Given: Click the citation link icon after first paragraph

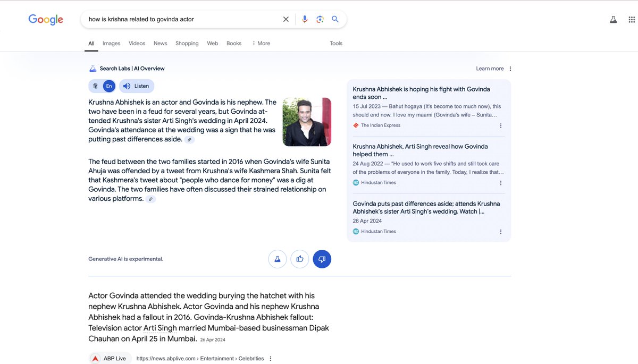Looking at the screenshot, I should pos(189,140).
